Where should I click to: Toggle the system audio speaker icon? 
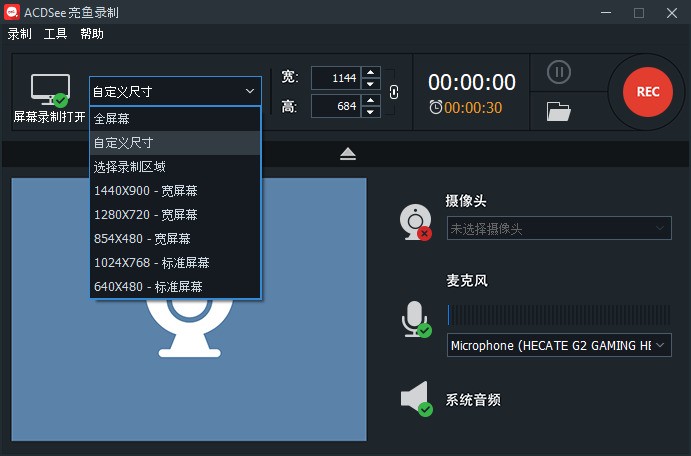point(416,398)
